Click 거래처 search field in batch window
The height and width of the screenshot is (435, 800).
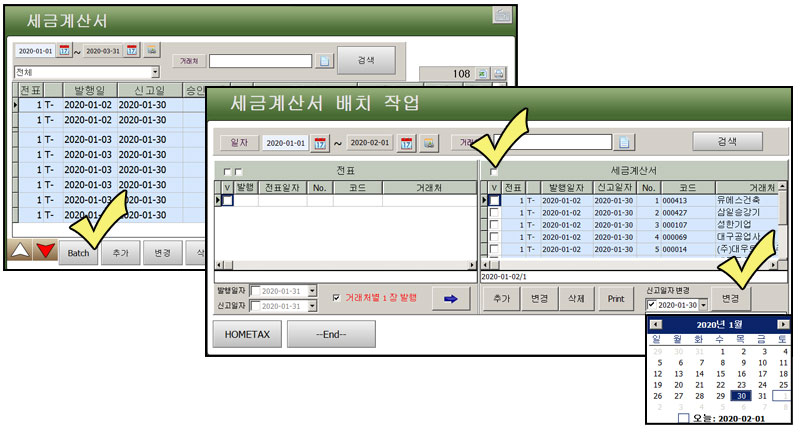coord(553,142)
